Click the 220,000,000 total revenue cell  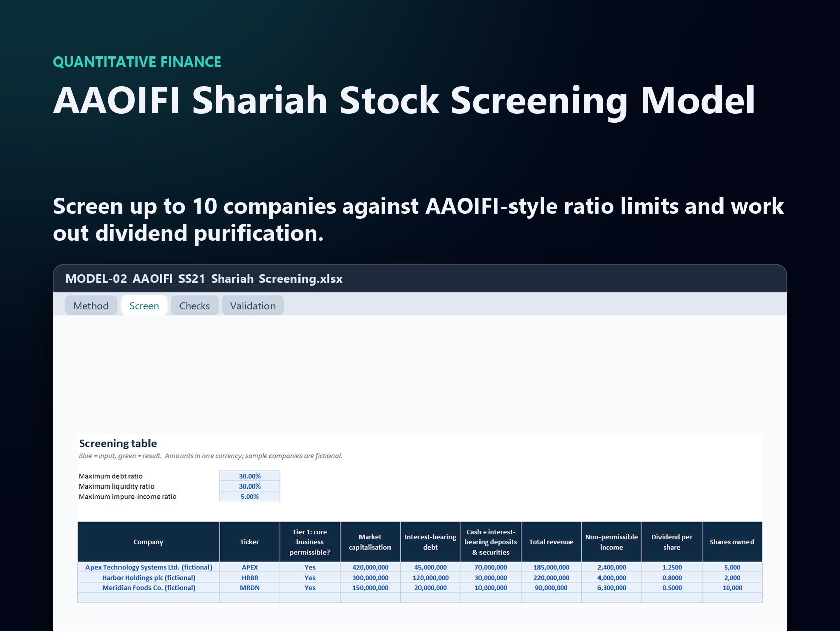point(551,578)
